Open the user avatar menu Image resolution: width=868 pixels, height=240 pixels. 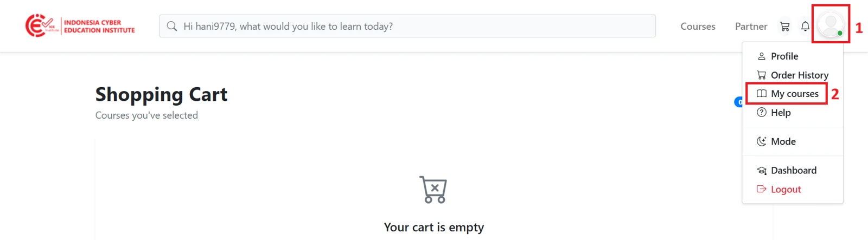(x=831, y=24)
